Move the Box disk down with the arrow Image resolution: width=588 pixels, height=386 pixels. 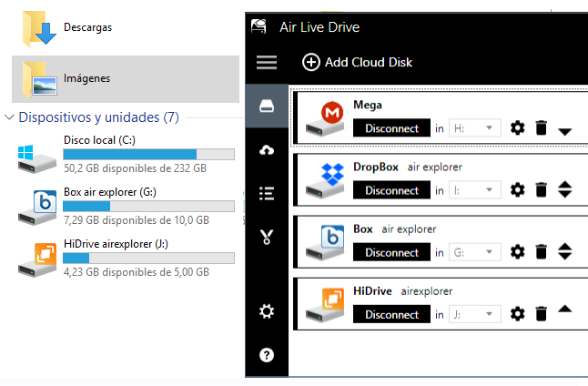pos(564,256)
